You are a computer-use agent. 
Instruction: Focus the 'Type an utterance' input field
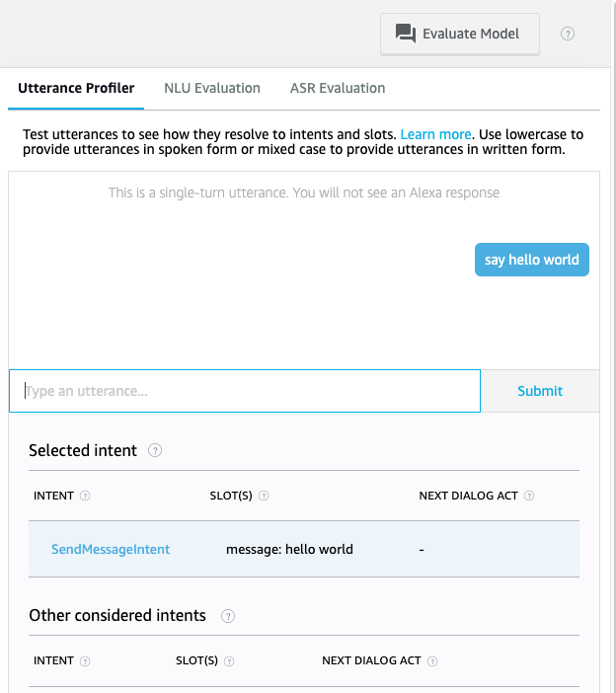pyautogui.click(x=245, y=391)
